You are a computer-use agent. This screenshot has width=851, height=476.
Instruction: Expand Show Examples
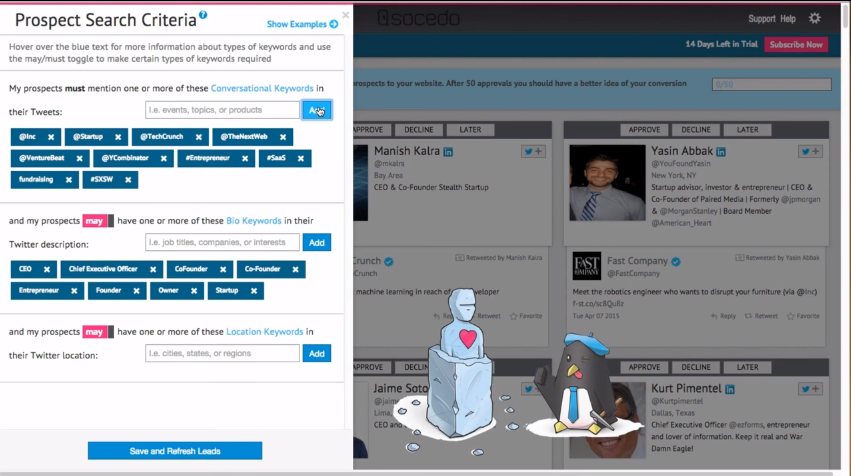[302, 24]
